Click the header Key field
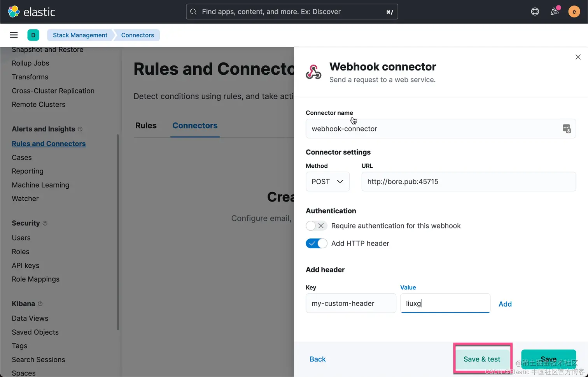The image size is (588, 377). pos(351,303)
